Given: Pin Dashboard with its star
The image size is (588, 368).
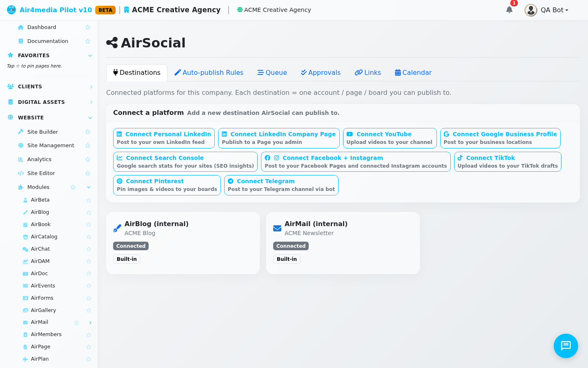Looking at the screenshot, I should [88, 27].
